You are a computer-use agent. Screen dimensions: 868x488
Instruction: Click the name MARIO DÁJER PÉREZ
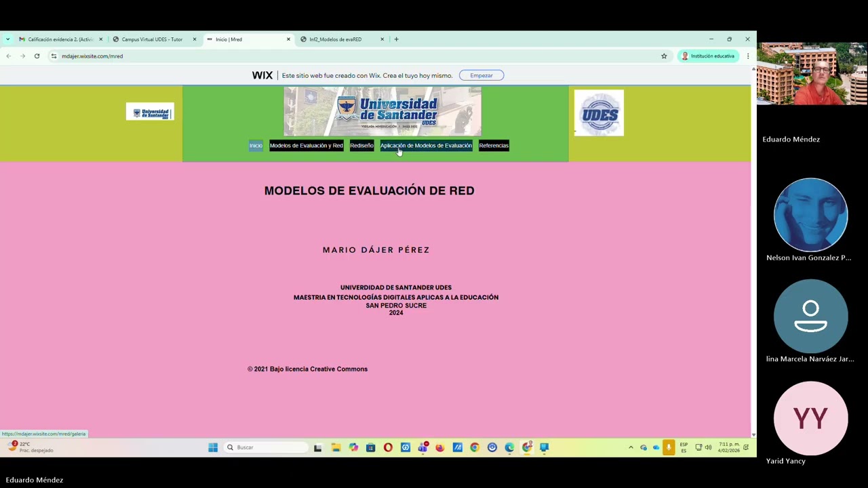tap(376, 250)
